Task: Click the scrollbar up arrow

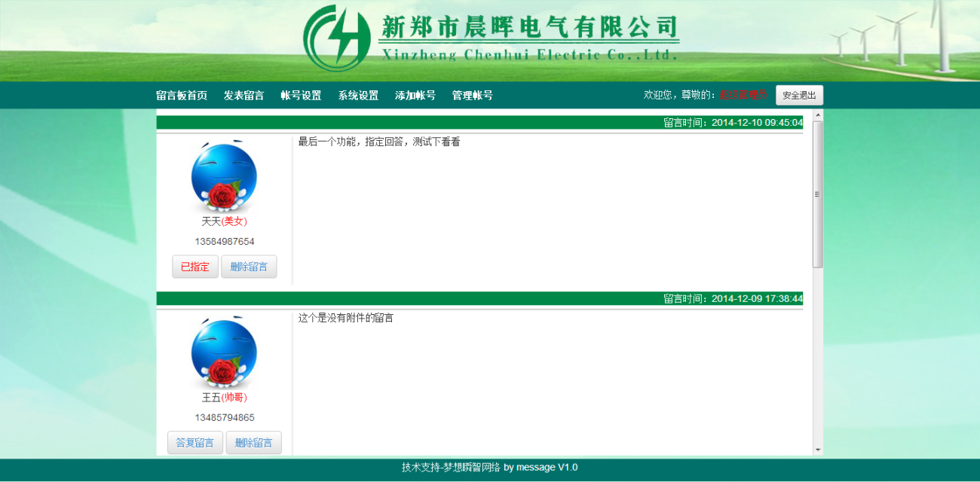Action: (818, 115)
